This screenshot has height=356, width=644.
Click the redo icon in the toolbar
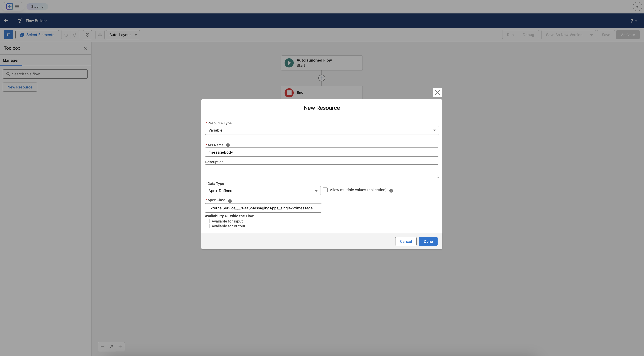click(x=75, y=35)
